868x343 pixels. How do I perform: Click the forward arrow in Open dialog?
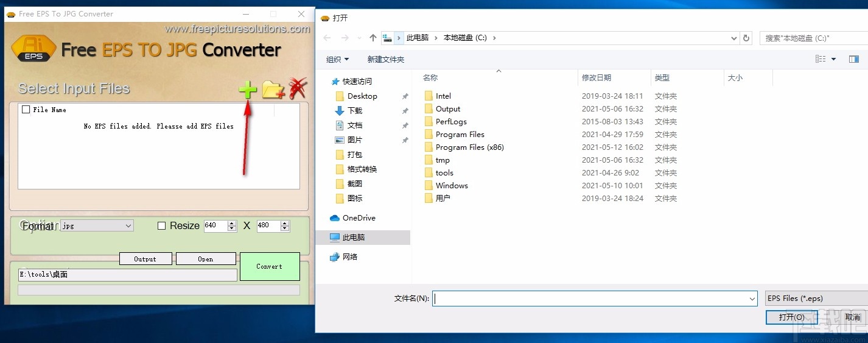345,38
